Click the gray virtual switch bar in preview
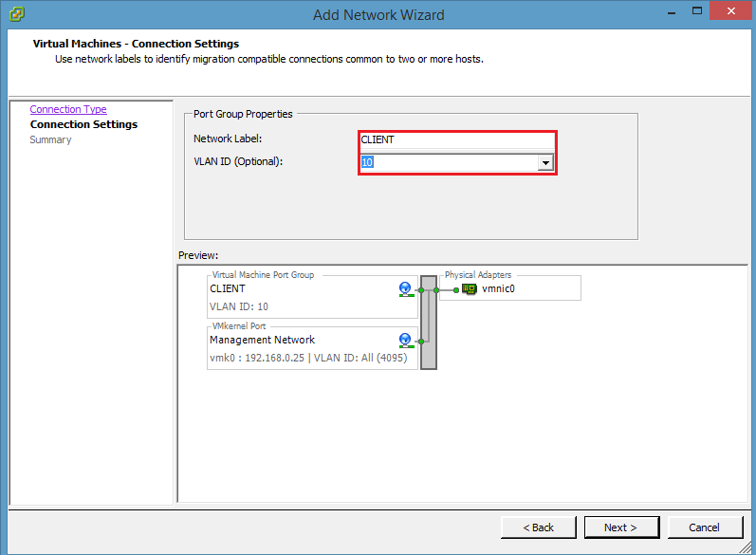756x555 pixels. click(428, 321)
